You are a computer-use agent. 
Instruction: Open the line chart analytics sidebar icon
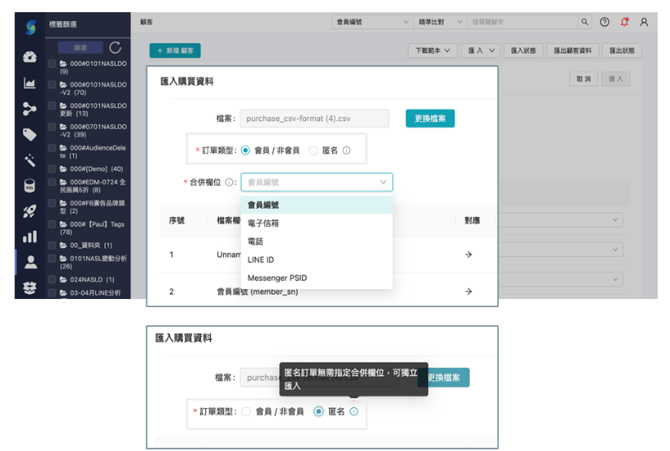[30, 83]
